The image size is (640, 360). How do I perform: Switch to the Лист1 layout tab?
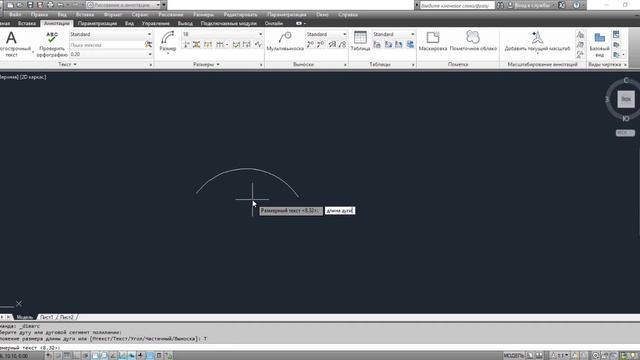(47, 317)
